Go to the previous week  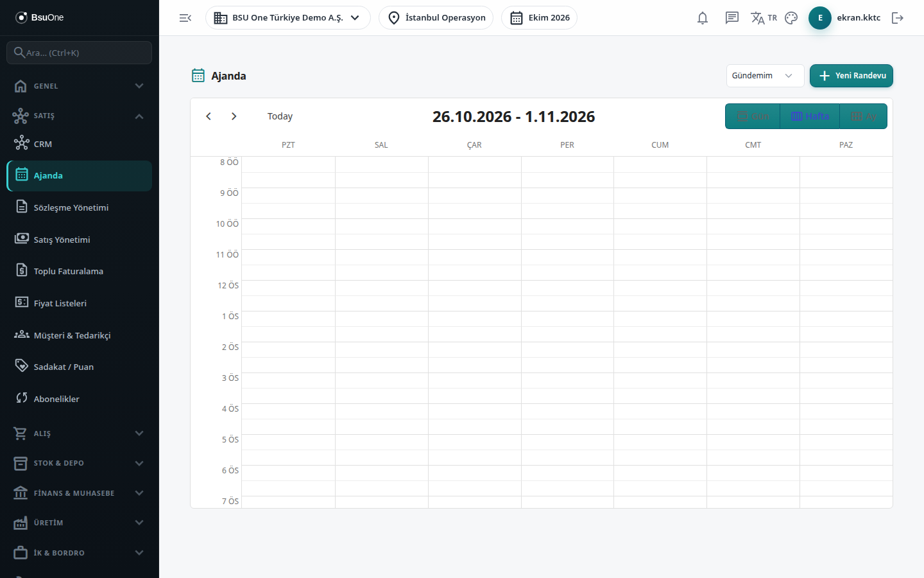pyautogui.click(x=209, y=116)
